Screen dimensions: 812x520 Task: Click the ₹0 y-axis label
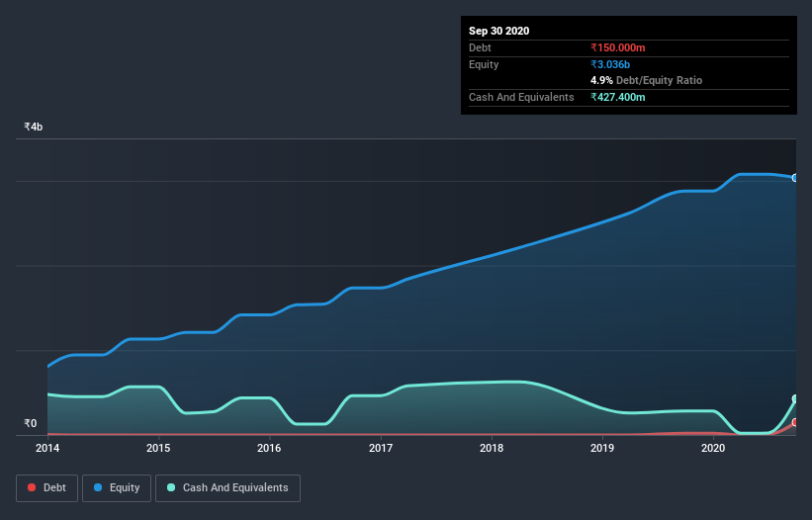click(31, 423)
